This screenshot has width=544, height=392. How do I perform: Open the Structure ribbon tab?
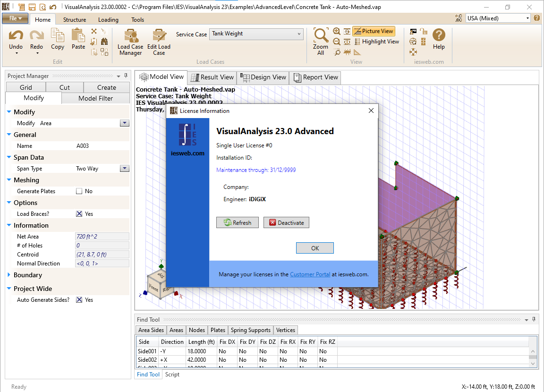(75, 20)
